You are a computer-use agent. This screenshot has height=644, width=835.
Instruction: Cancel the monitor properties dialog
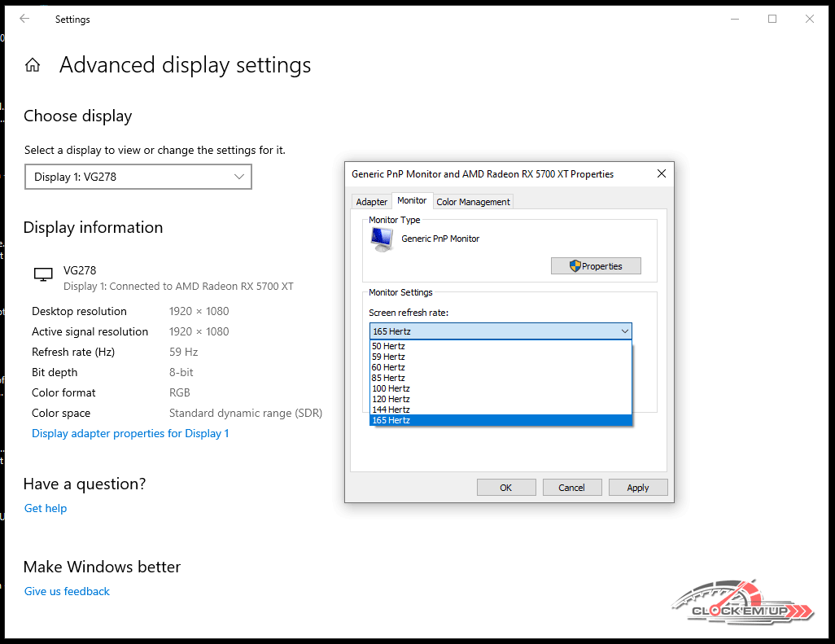pos(571,488)
